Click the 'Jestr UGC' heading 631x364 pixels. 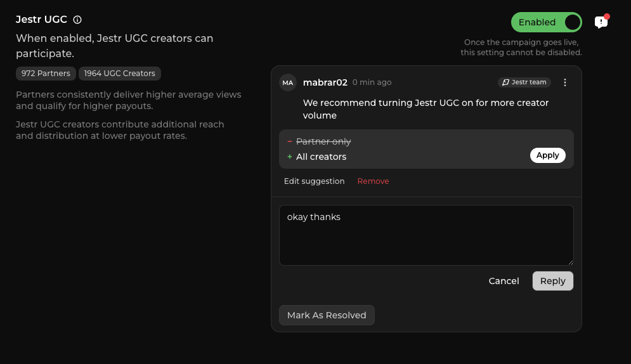click(x=41, y=20)
